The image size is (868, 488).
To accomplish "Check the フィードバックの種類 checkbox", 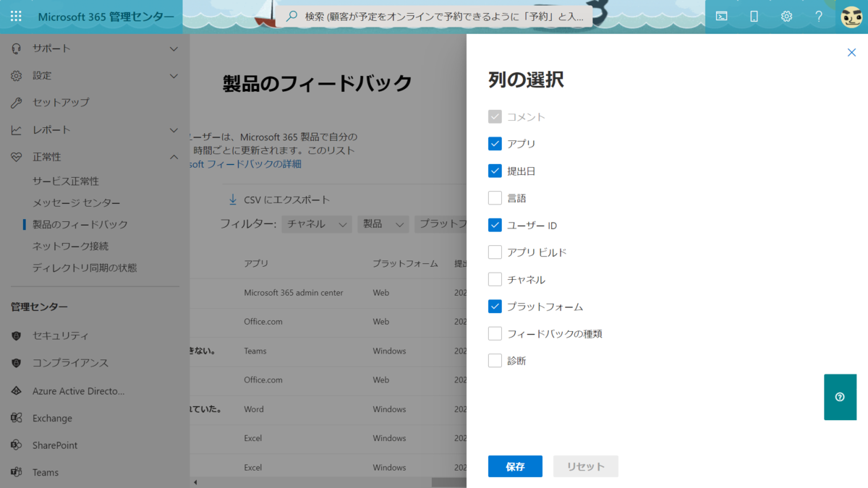I will pyautogui.click(x=495, y=333).
